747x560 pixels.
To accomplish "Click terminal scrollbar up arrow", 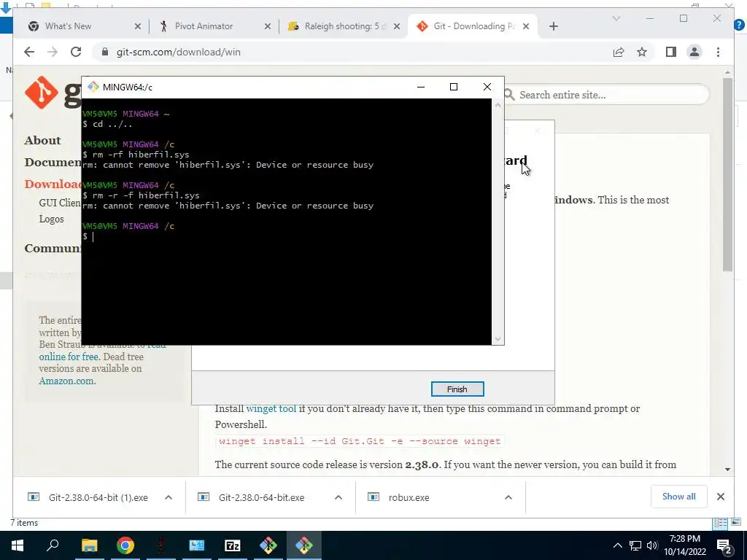I will pyautogui.click(x=498, y=105).
